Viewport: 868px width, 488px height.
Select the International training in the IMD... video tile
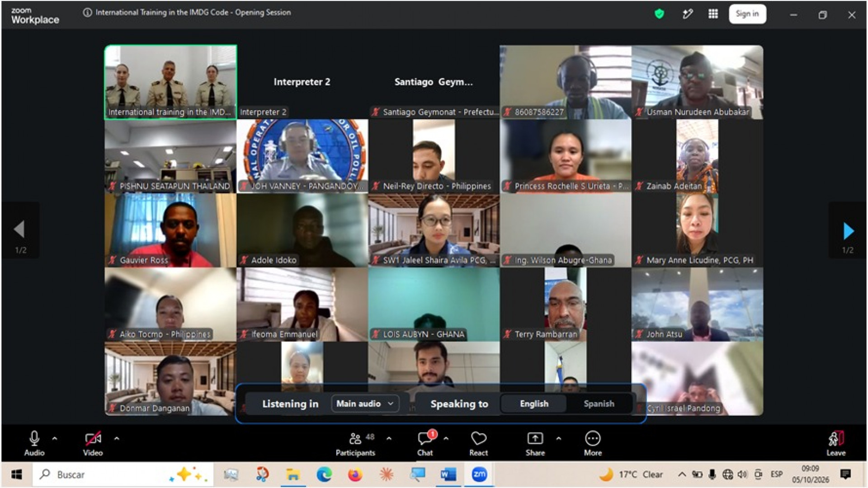pos(170,82)
